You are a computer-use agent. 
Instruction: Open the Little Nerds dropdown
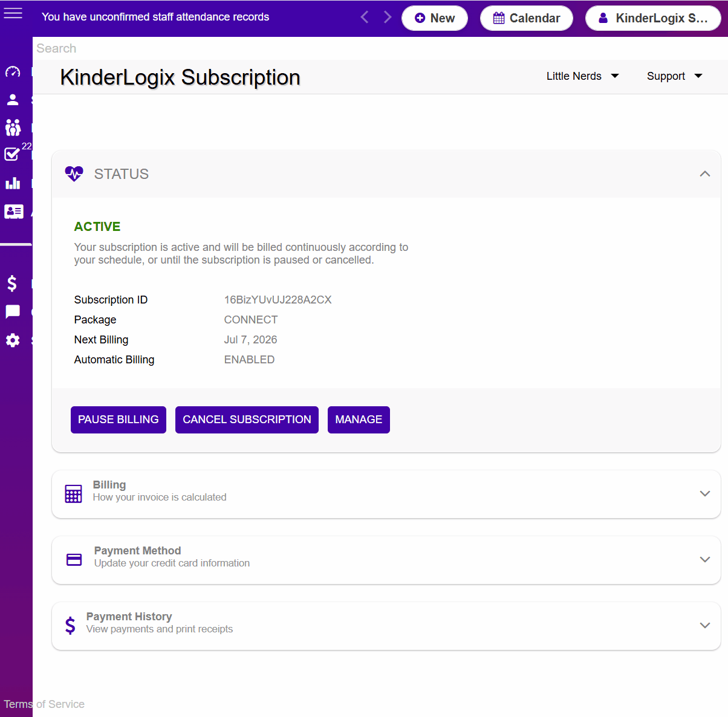(x=582, y=76)
